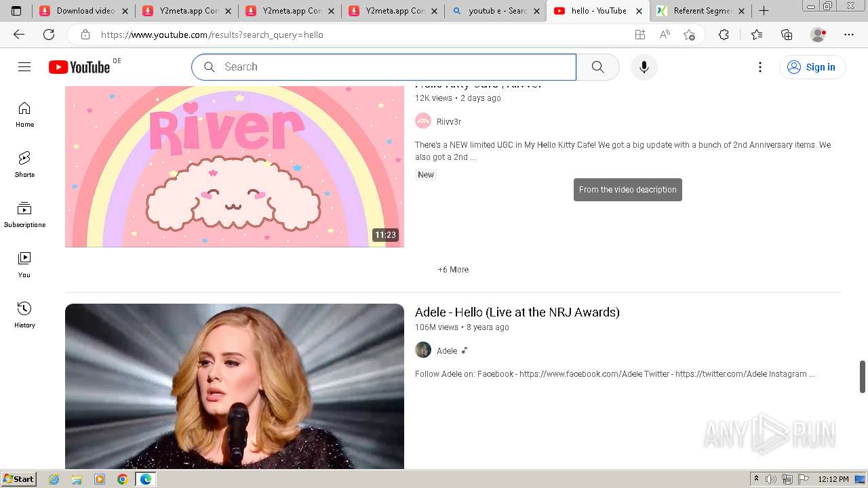Expand the +6 More results
The image size is (868, 488).
tap(453, 270)
